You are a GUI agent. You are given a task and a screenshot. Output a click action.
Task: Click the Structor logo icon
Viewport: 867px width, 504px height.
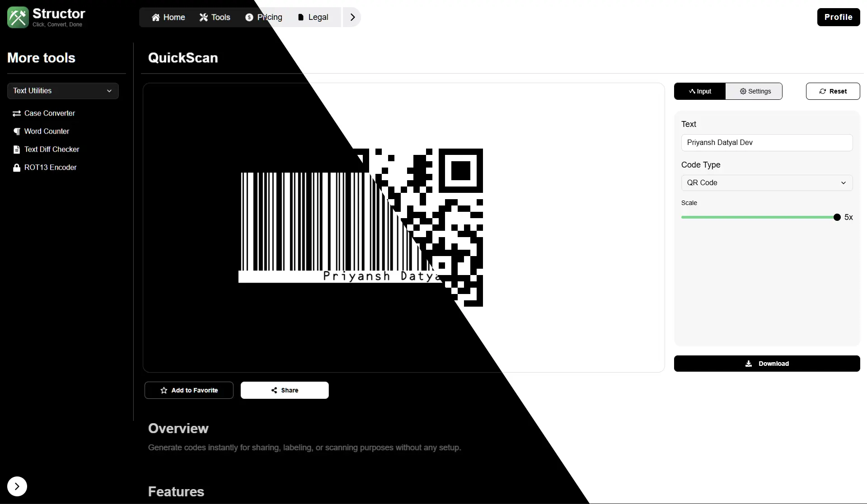(18, 17)
